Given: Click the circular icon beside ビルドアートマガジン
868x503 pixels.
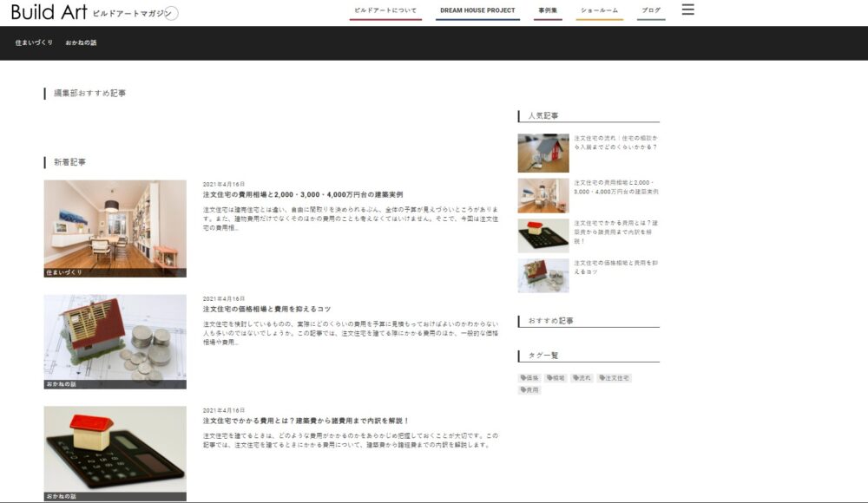Looking at the screenshot, I should point(171,13).
